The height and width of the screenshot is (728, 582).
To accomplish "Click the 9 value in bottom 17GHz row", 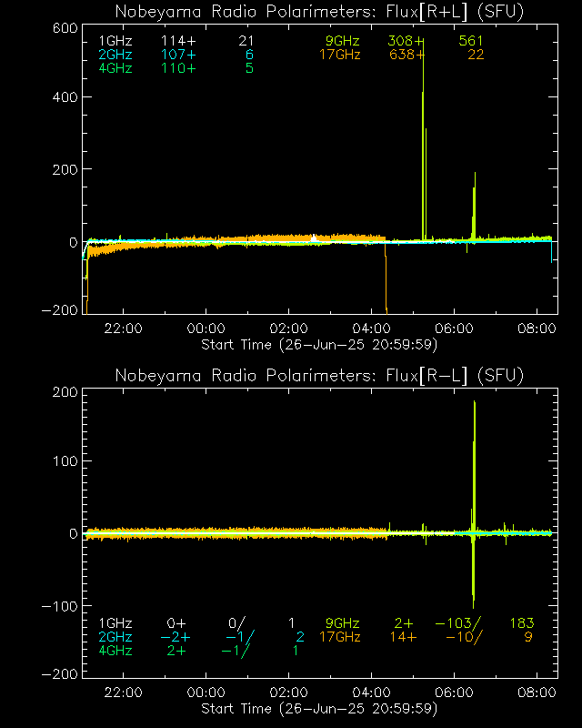I will [x=528, y=636].
